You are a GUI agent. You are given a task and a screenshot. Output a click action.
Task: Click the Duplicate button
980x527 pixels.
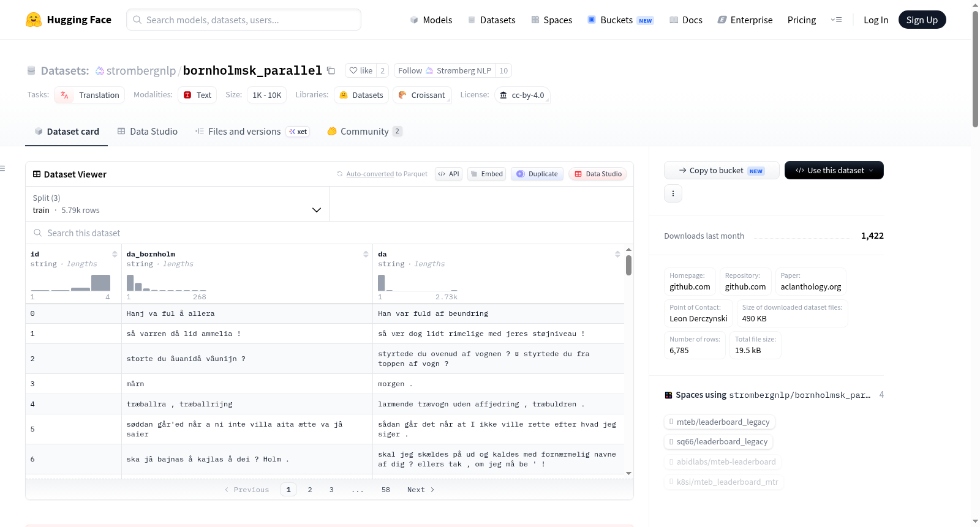click(x=537, y=174)
